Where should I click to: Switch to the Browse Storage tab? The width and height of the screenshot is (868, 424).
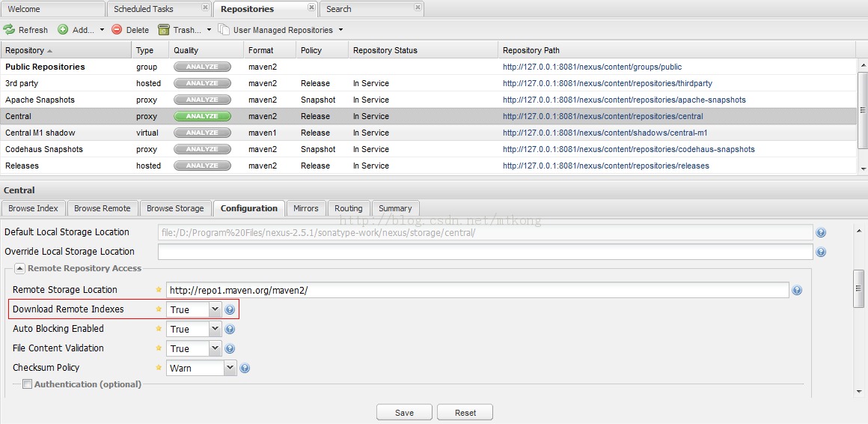175,208
